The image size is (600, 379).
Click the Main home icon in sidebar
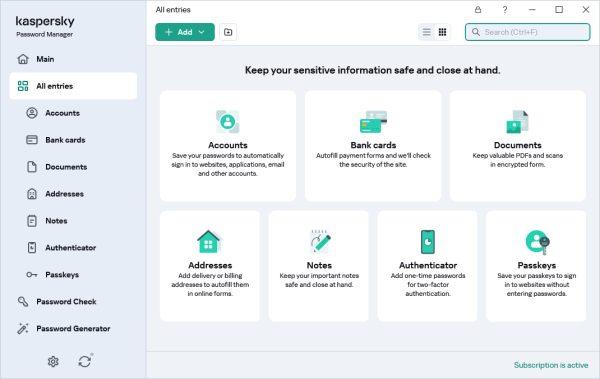click(x=23, y=59)
